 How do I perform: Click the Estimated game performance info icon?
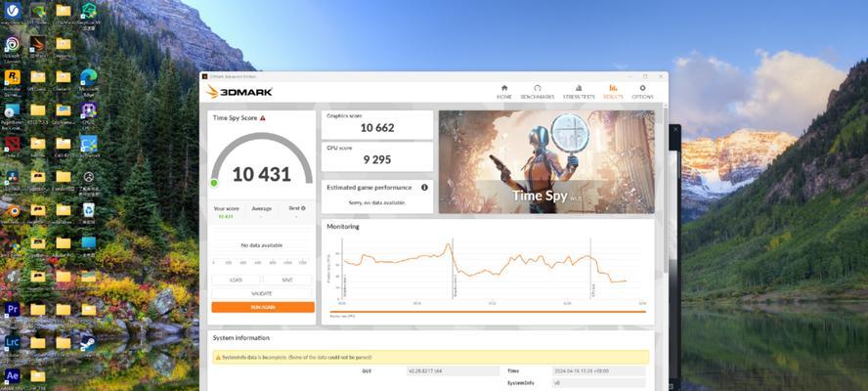[x=424, y=188]
